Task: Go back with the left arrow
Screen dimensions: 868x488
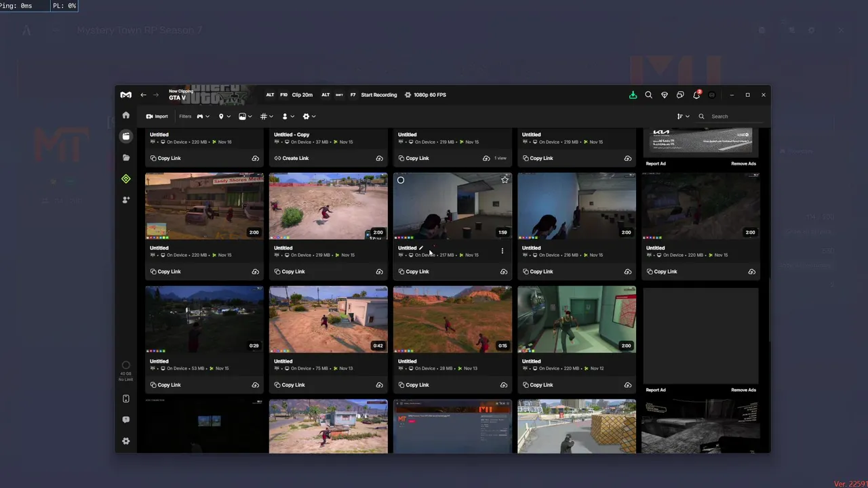Action: (143, 95)
